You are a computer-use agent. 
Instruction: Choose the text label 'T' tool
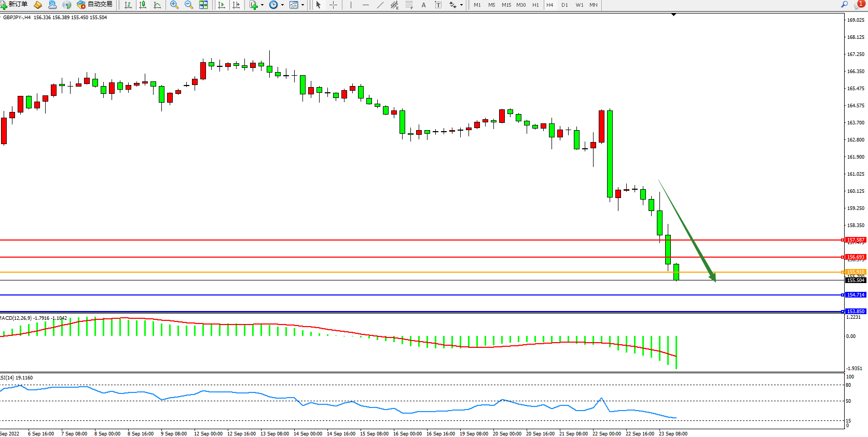438,5
